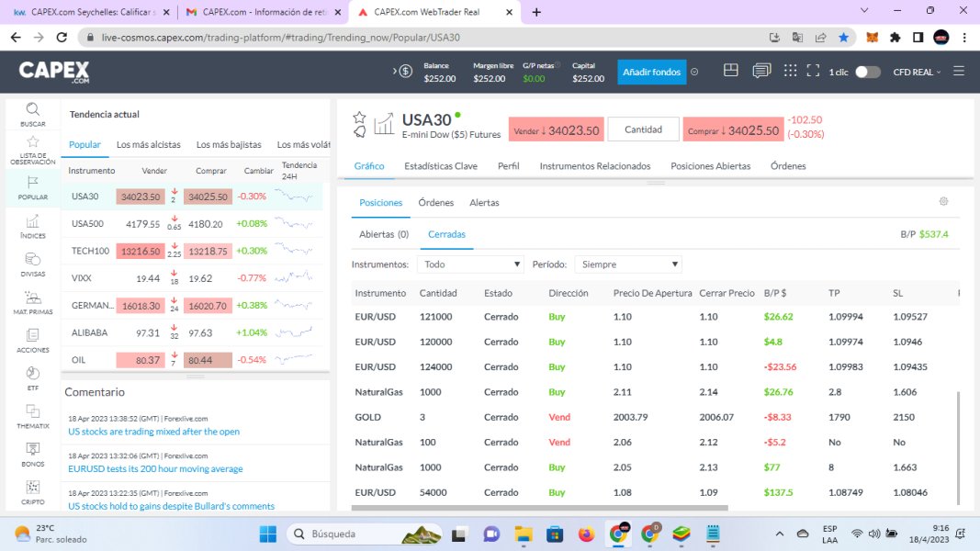
Task: Select the VIXX instrument row
Action: [193, 278]
